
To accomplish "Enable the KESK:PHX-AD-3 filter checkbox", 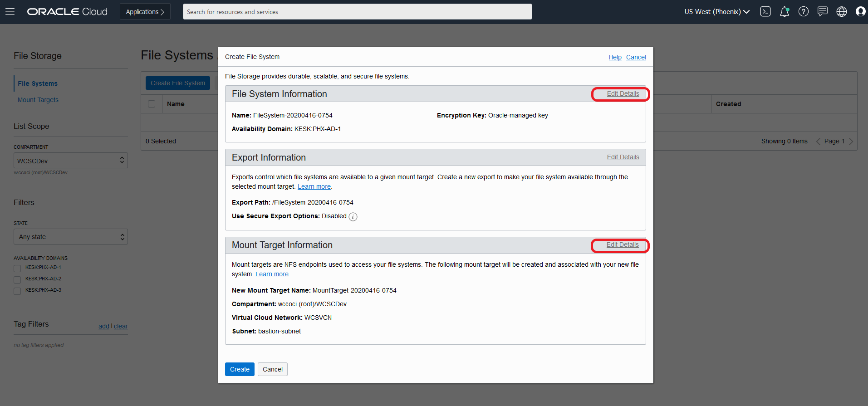I will pos(17,291).
